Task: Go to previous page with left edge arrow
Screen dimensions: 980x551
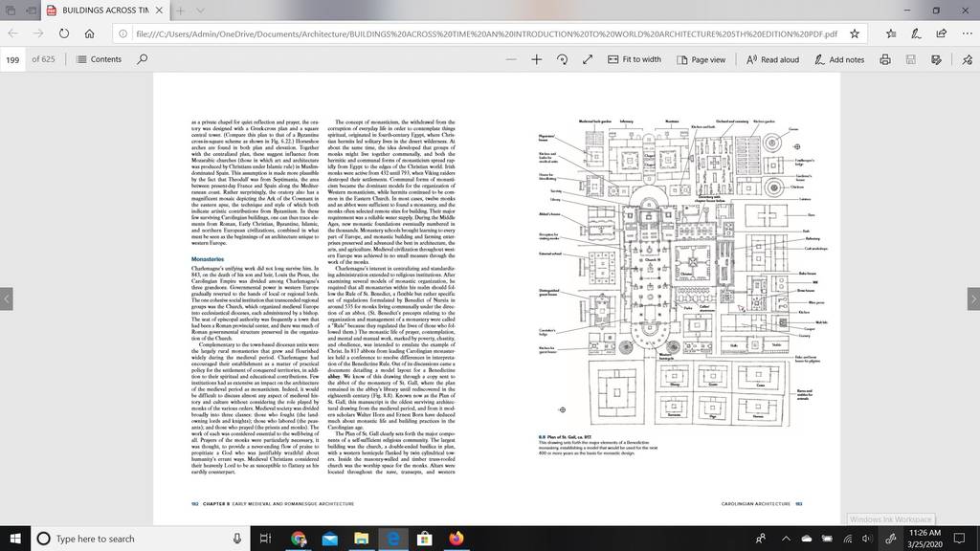Action: 7,298
